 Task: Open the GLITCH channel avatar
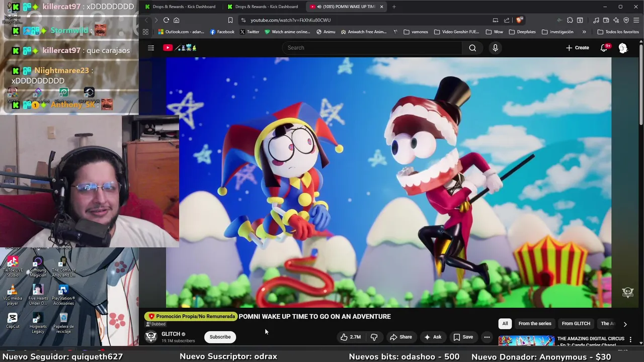point(151,337)
